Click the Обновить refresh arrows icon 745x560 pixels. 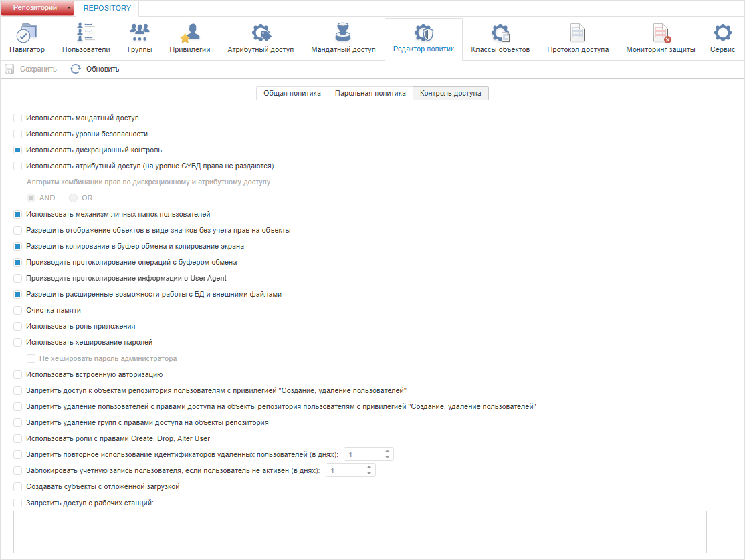76,69
